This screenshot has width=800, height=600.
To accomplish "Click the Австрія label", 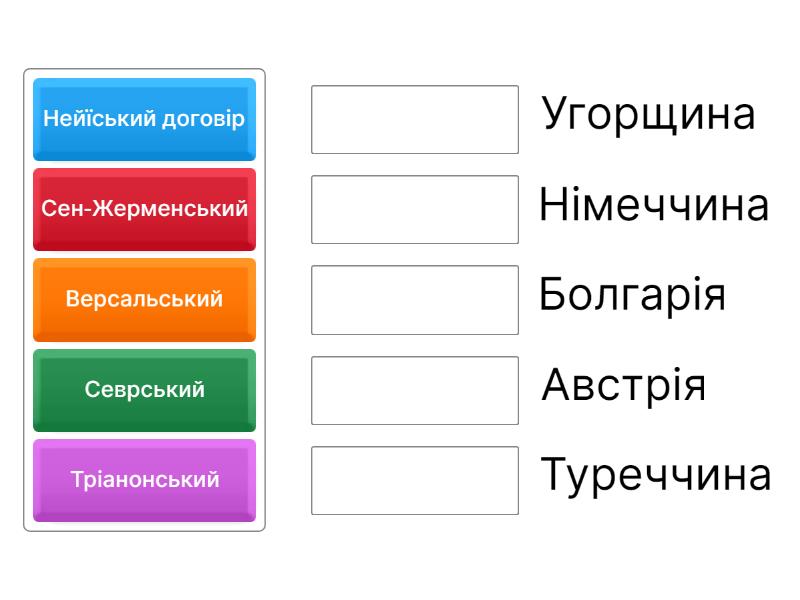I will [x=624, y=386].
